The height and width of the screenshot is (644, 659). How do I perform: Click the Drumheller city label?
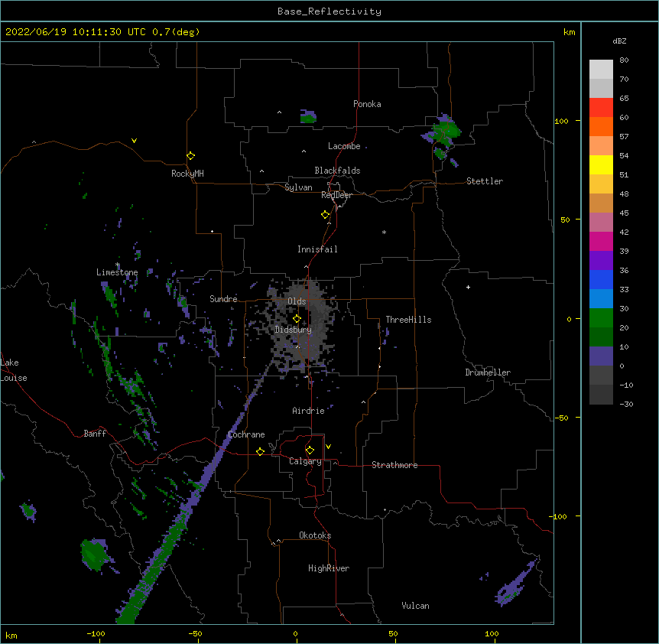pos(488,372)
